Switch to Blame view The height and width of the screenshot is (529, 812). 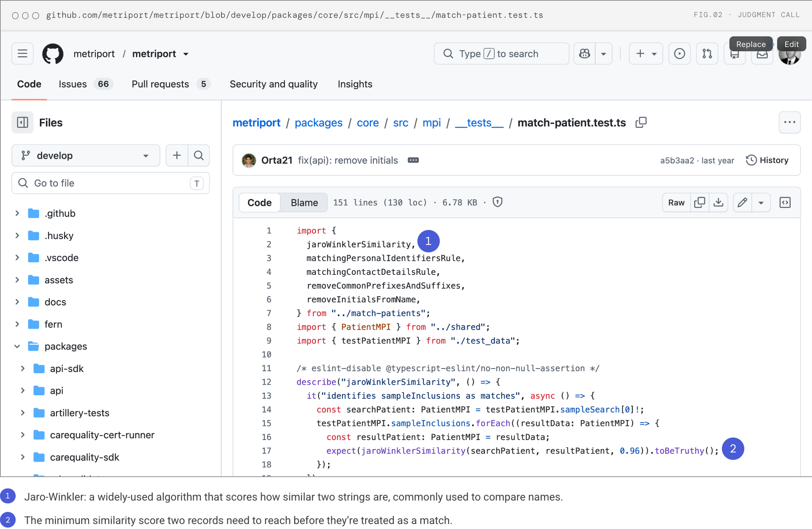304,203
